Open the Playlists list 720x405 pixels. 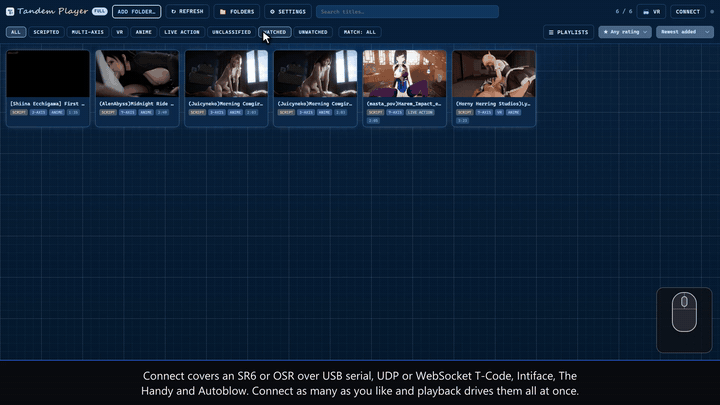[568, 32]
